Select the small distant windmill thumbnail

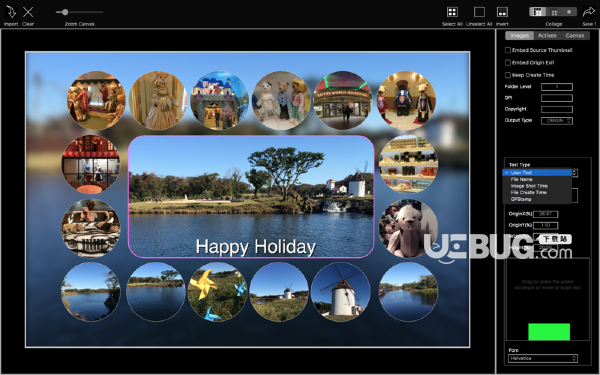[279, 292]
